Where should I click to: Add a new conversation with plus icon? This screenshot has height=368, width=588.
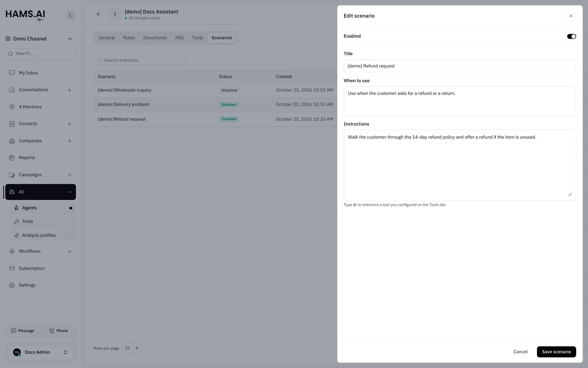[x=69, y=90]
